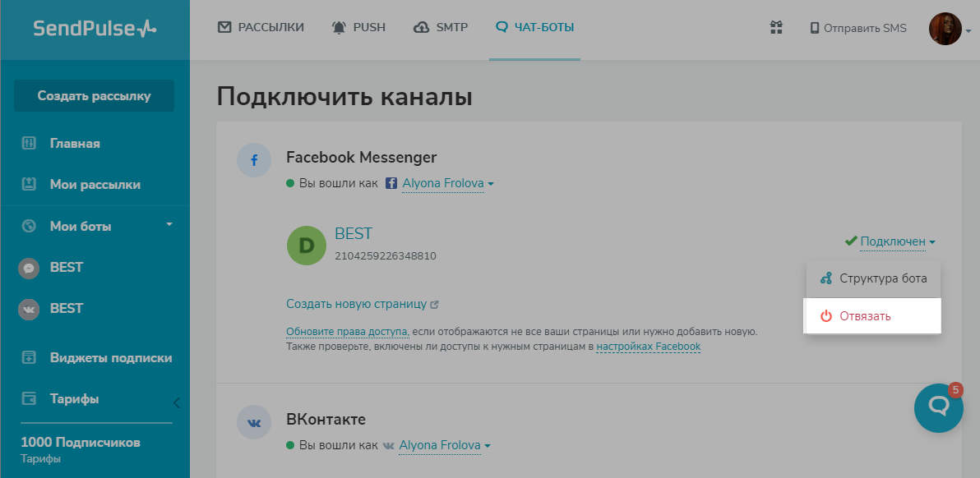Open Alyona Frolova Facebook account dropdown
The image size is (980, 478).
447,184
